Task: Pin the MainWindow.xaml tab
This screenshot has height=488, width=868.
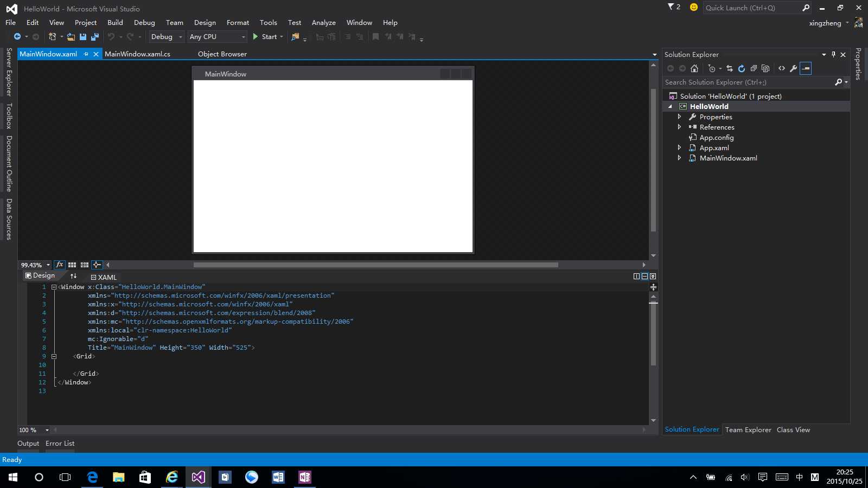Action: click(86, 54)
